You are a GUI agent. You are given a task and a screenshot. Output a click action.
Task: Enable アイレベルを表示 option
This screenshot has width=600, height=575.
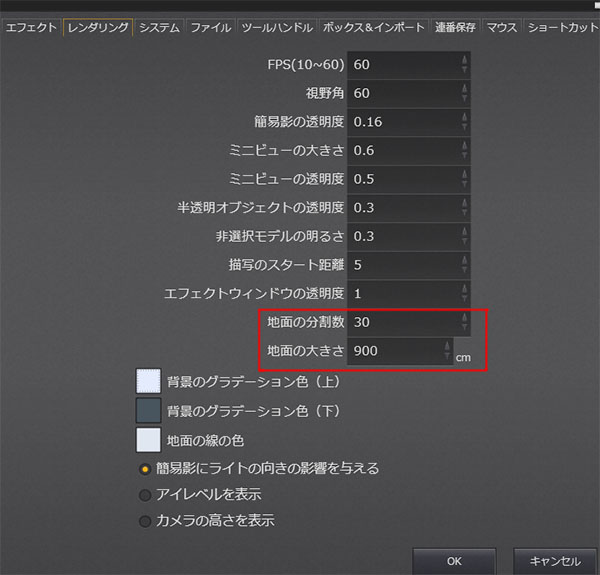click(145, 494)
